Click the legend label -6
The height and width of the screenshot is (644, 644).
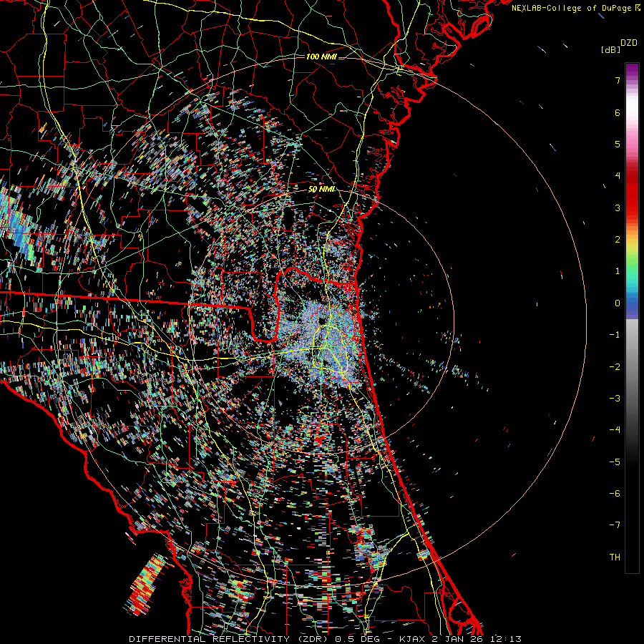(615, 493)
